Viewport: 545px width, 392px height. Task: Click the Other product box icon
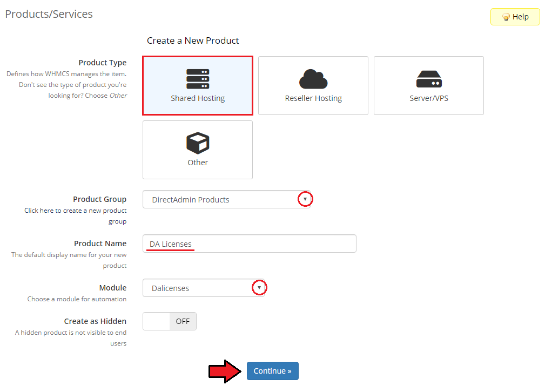198,143
